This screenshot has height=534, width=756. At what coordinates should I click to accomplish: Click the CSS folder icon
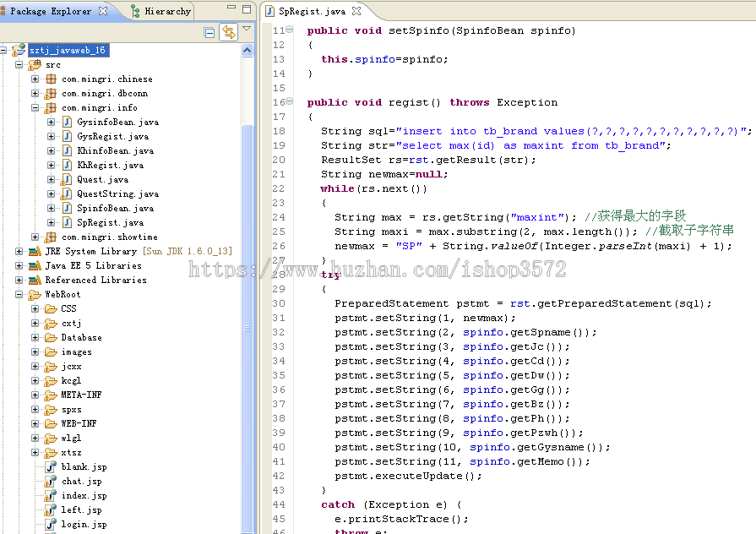(x=51, y=308)
